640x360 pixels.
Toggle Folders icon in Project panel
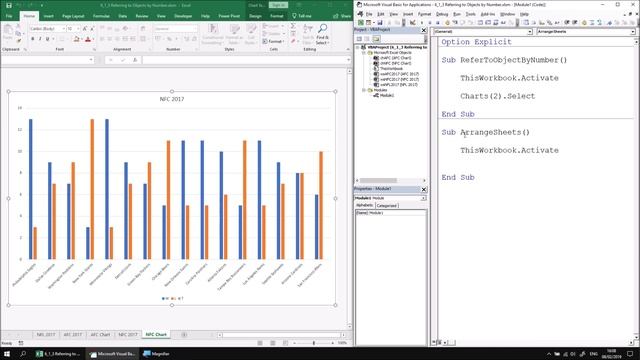coord(376,39)
